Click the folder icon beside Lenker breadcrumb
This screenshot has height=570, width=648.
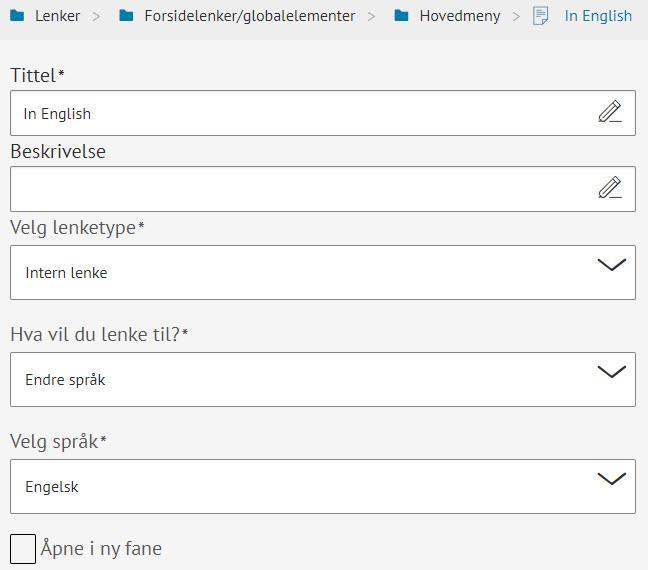tap(17, 16)
